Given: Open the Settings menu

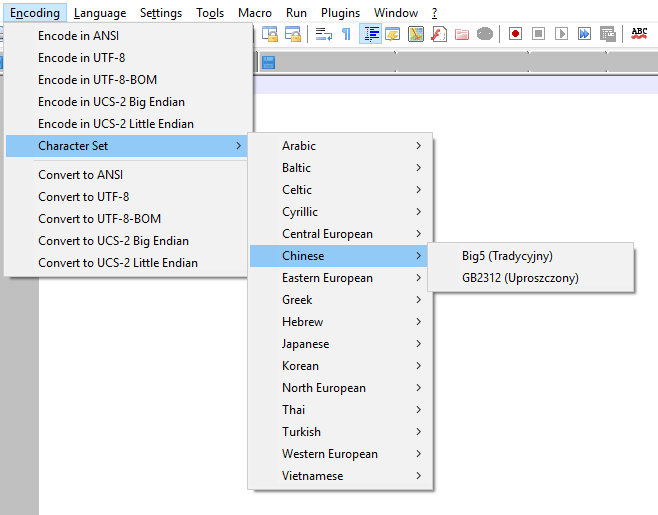Looking at the screenshot, I should pos(161,13).
